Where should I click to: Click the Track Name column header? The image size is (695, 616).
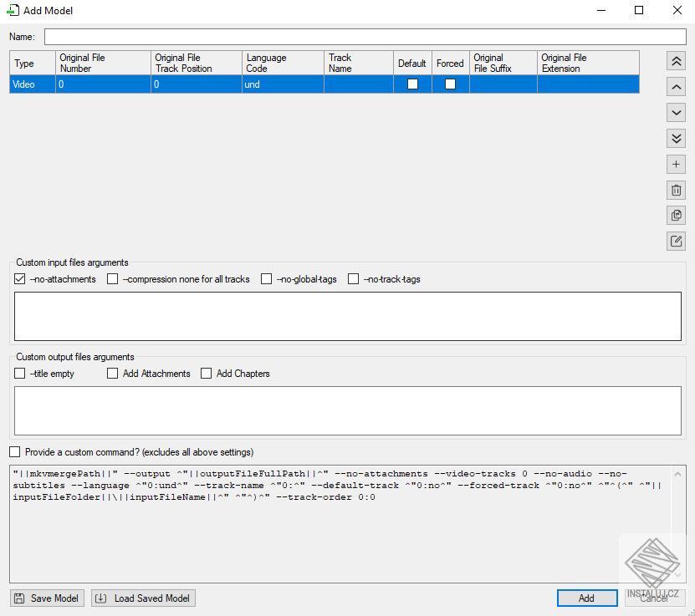[359, 63]
